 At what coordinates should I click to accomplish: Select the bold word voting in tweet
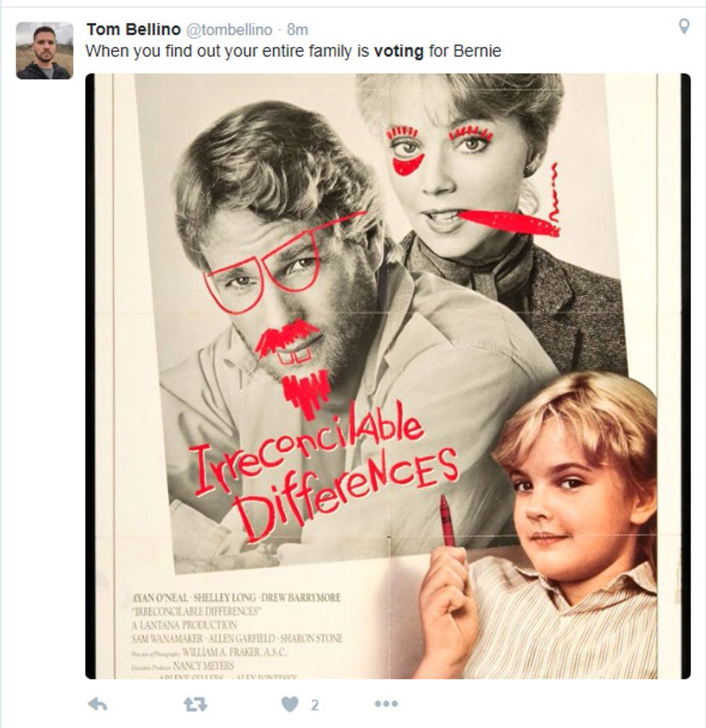(x=398, y=51)
